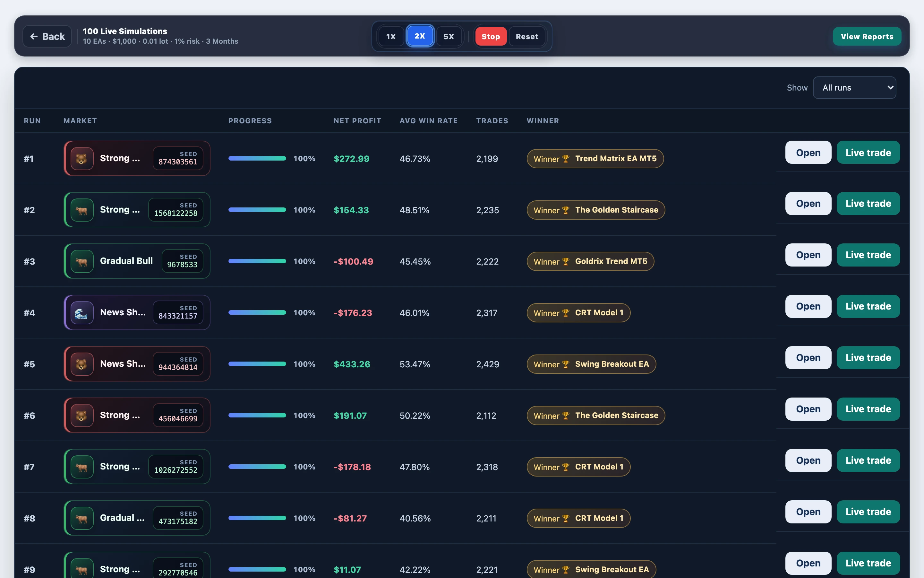Open View Reports
Viewport: 924px width, 578px height.
pyautogui.click(x=867, y=36)
